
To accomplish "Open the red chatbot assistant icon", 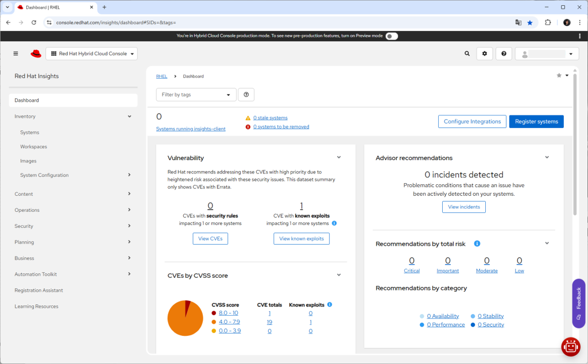I will 570,346.
